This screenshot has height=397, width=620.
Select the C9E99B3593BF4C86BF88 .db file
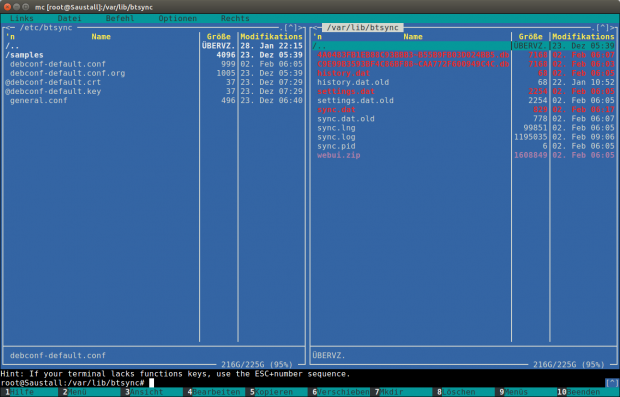[x=463, y=64]
